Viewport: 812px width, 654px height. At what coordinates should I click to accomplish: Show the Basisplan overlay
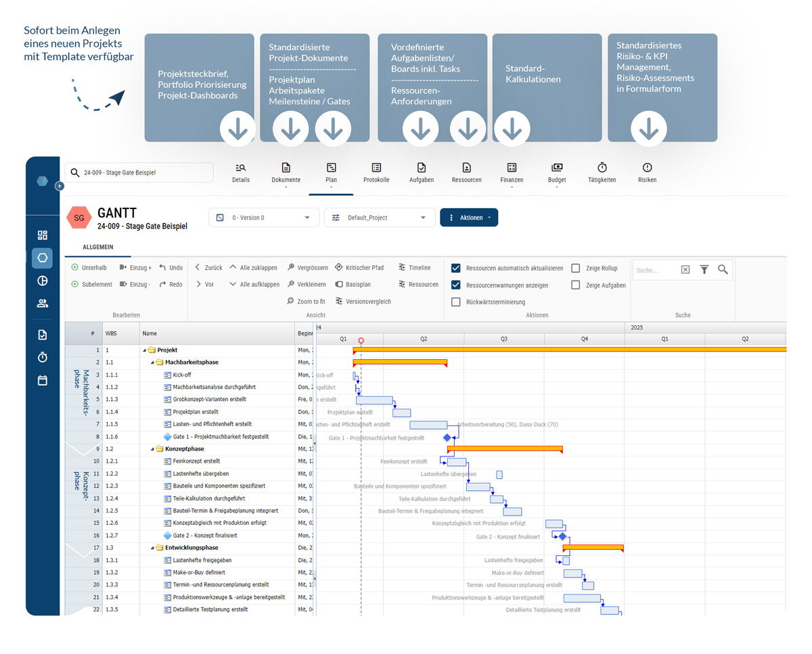pos(357,284)
